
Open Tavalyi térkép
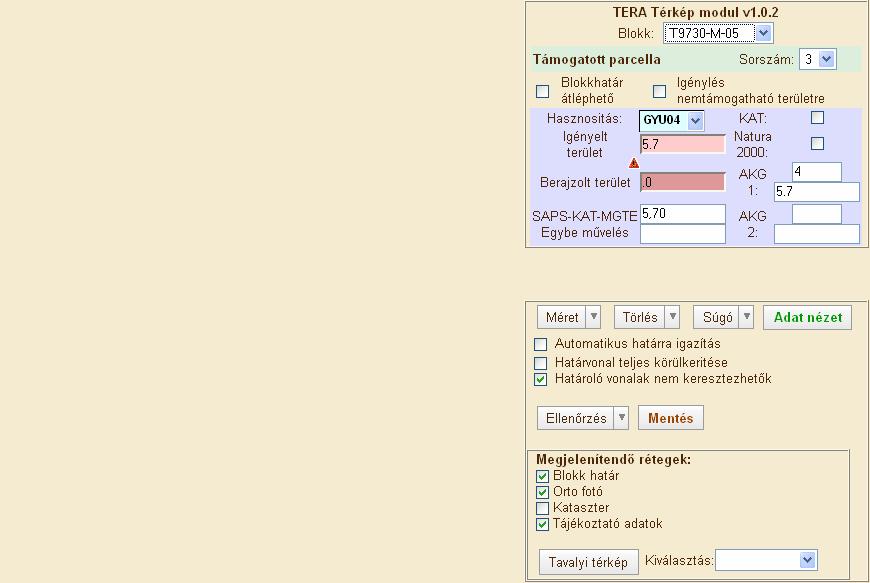589,562
